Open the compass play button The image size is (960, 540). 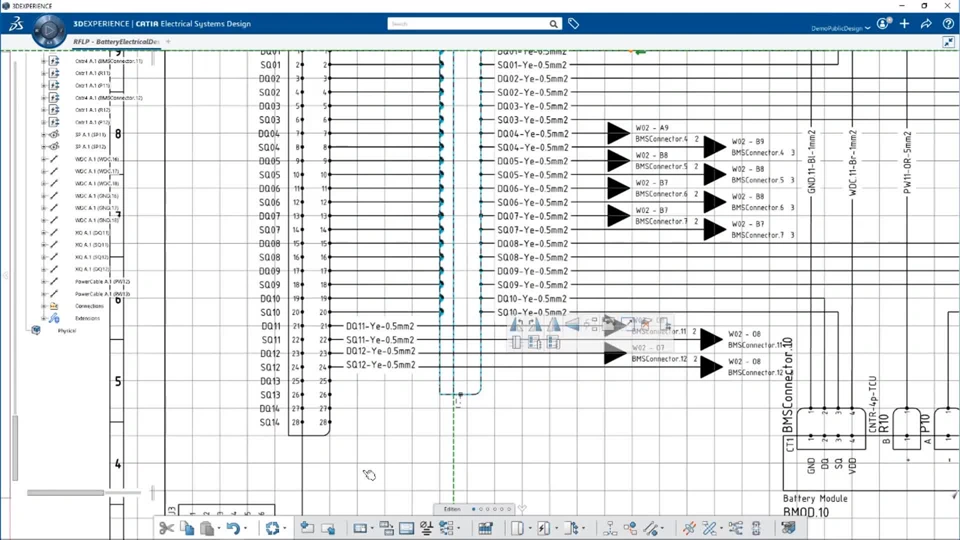48,29
